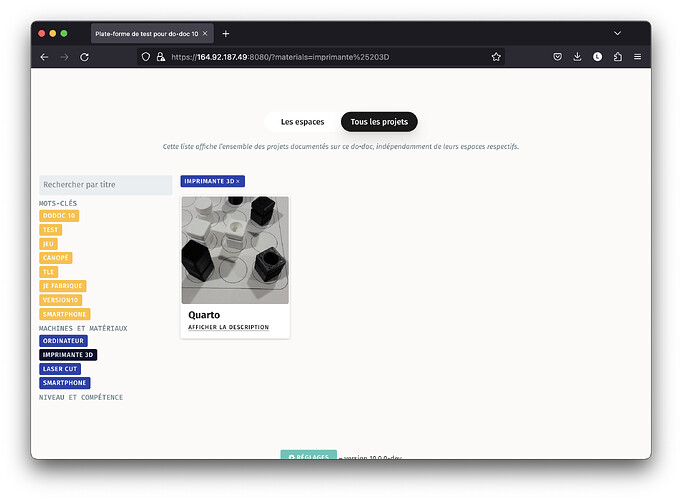
Task: Click the MOTS-CLÉS heading
Action: tap(58, 203)
